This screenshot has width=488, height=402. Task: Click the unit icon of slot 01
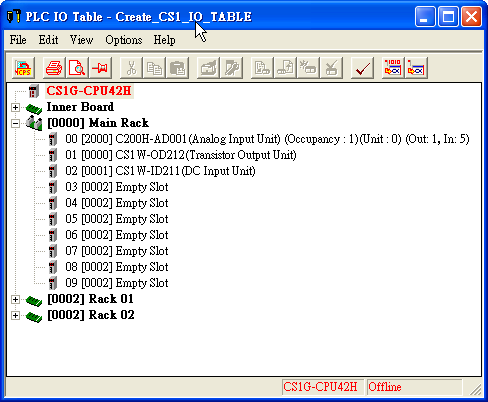pos(53,155)
